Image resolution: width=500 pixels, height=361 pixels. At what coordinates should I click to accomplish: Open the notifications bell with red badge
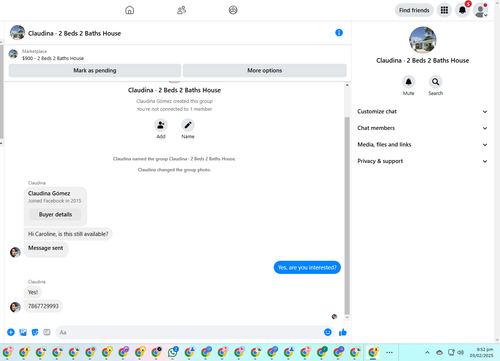click(x=462, y=10)
